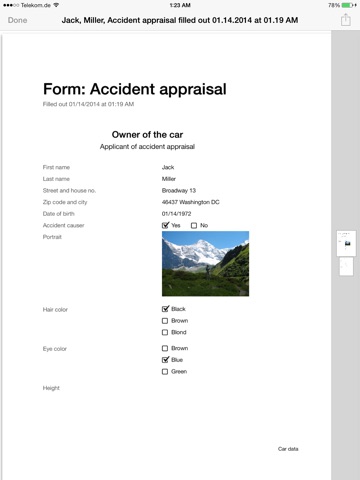Check the Brown eye color checkbox
360x480 pixels.
tap(165, 348)
